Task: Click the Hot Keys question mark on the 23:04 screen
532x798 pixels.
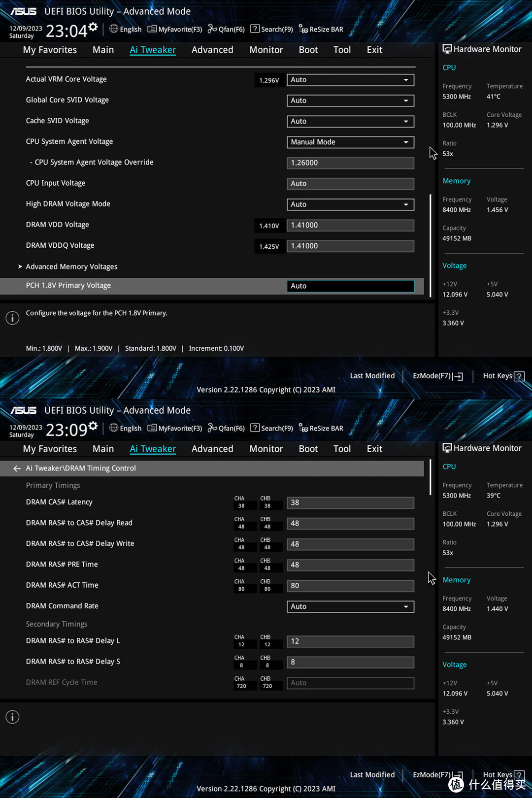Action: point(519,376)
